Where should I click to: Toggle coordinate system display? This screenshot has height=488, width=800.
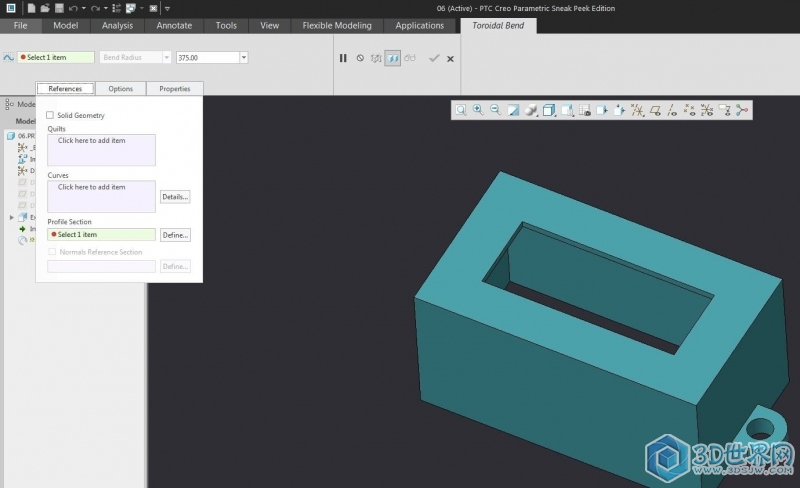pos(707,110)
